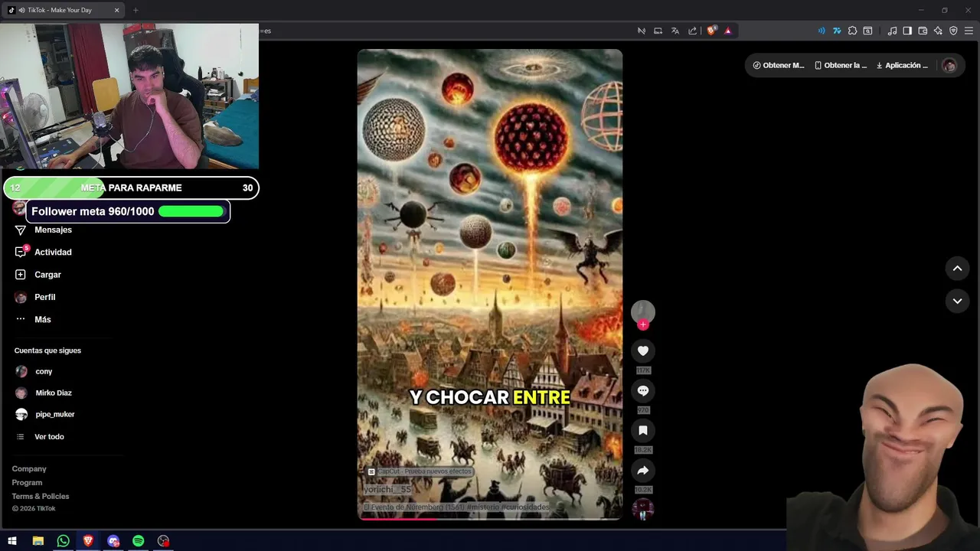Open File Explorer from the taskbar
The width and height of the screenshot is (980, 551).
click(x=38, y=541)
